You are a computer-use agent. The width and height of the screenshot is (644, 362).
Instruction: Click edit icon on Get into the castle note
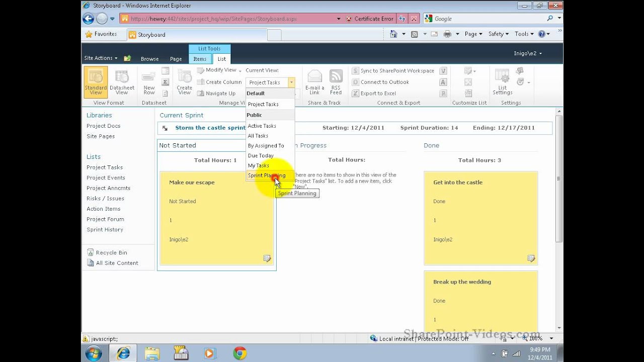coord(531,258)
